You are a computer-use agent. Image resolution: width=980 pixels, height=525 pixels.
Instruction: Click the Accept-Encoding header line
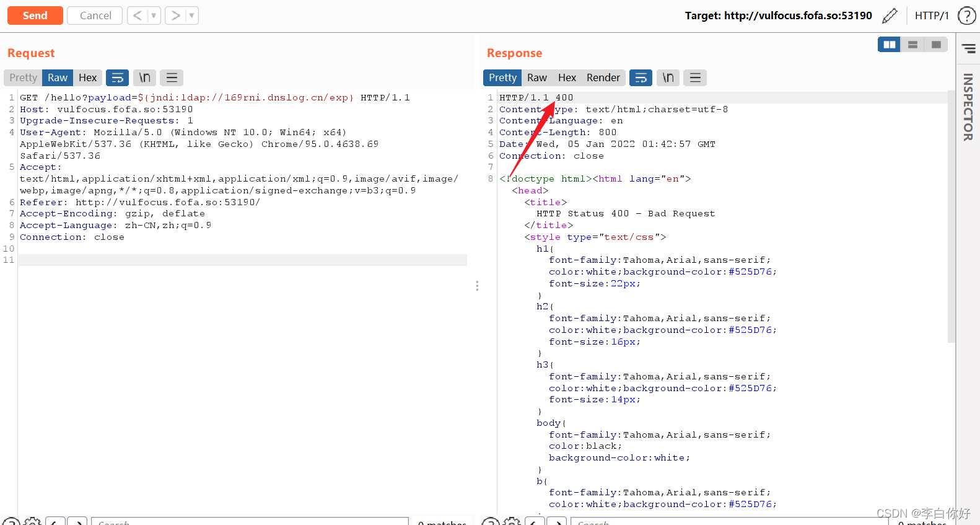[112, 213]
